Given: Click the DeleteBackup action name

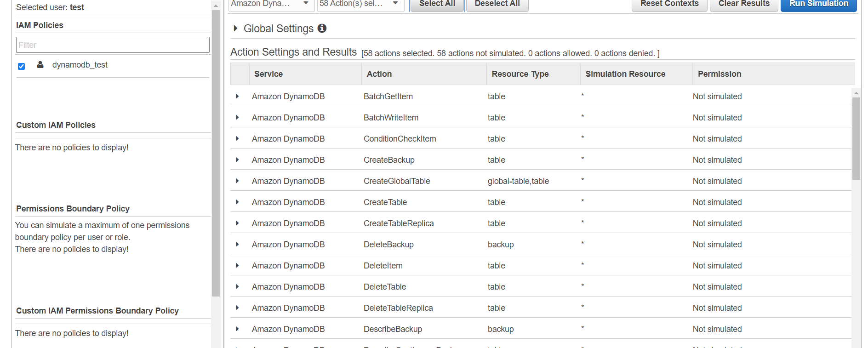Looking at the screenshot, I should [388, 245].
